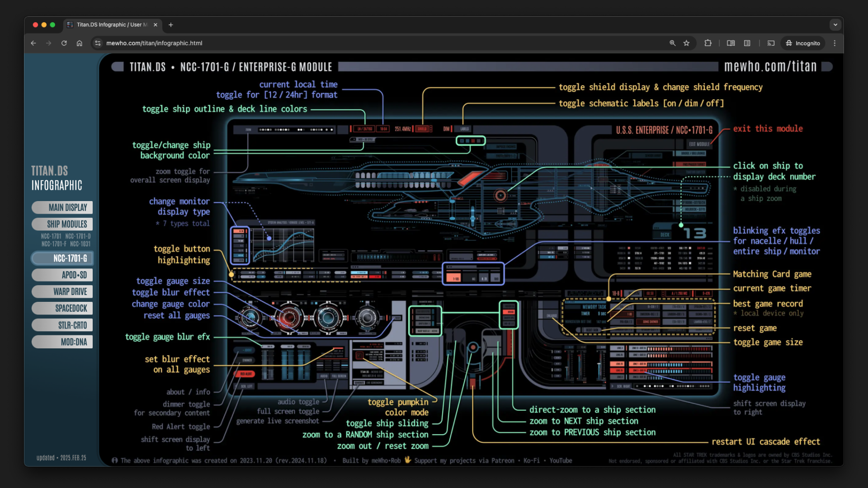868x488 pixels.
Task: Go back using browser back arrow
Action: (x=33, y=43)
